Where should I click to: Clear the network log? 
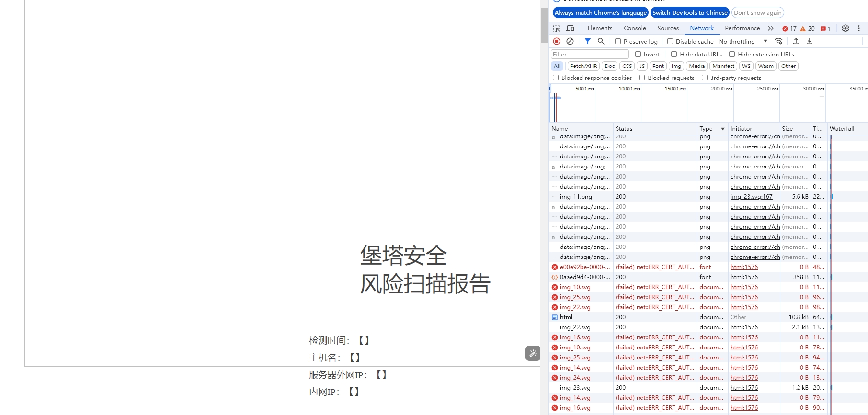(x=570, y=41)
